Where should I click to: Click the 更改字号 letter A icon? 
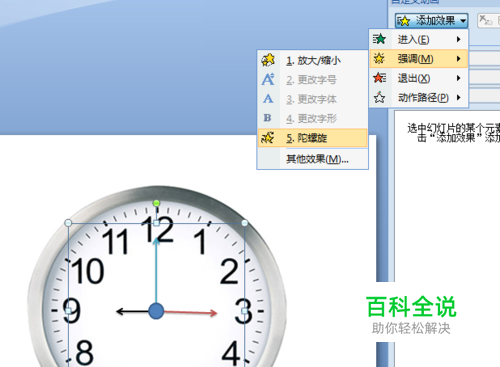coord(268,79)
